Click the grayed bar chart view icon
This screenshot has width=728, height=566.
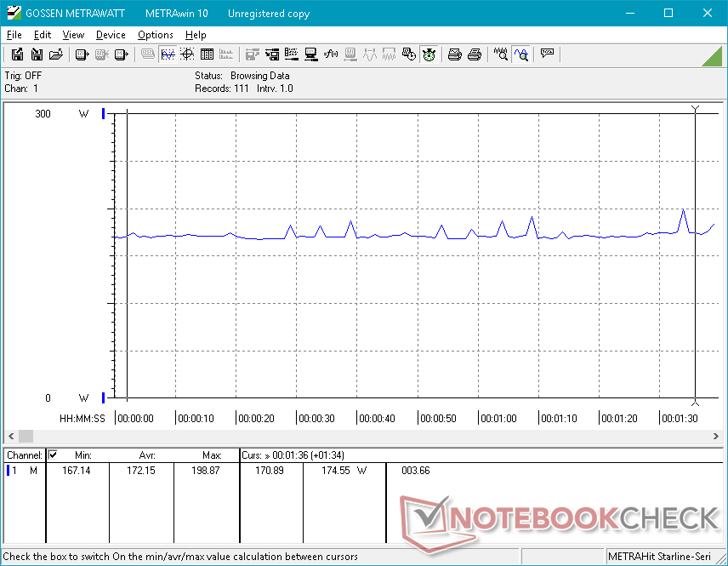click(x=226, y=54)
